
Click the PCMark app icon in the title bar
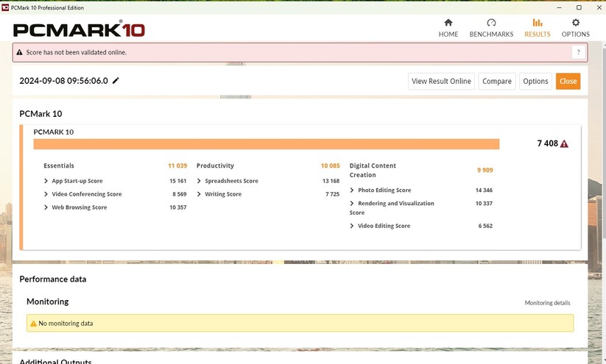[5, 7]
